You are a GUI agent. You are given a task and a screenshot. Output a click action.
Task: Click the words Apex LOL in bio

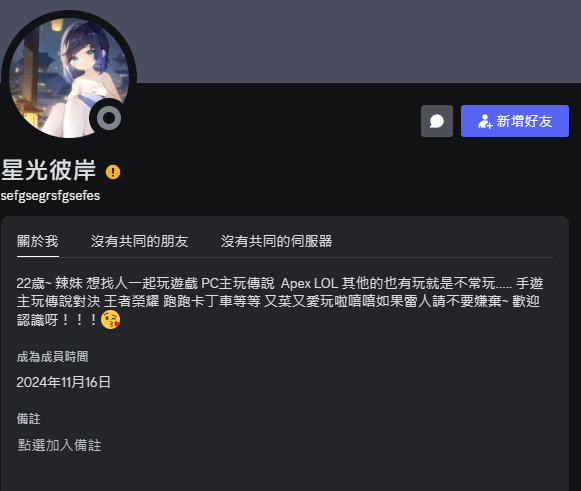(309, 283)
